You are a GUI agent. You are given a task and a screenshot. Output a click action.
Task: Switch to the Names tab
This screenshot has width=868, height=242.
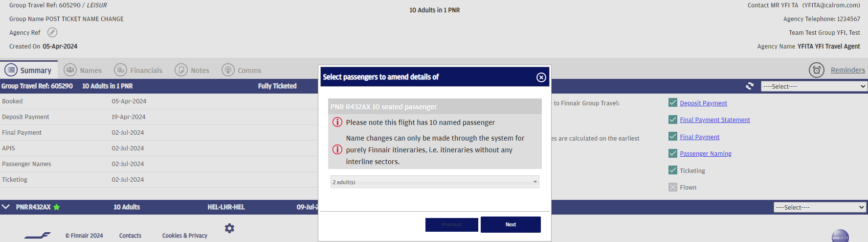[83, 70]
